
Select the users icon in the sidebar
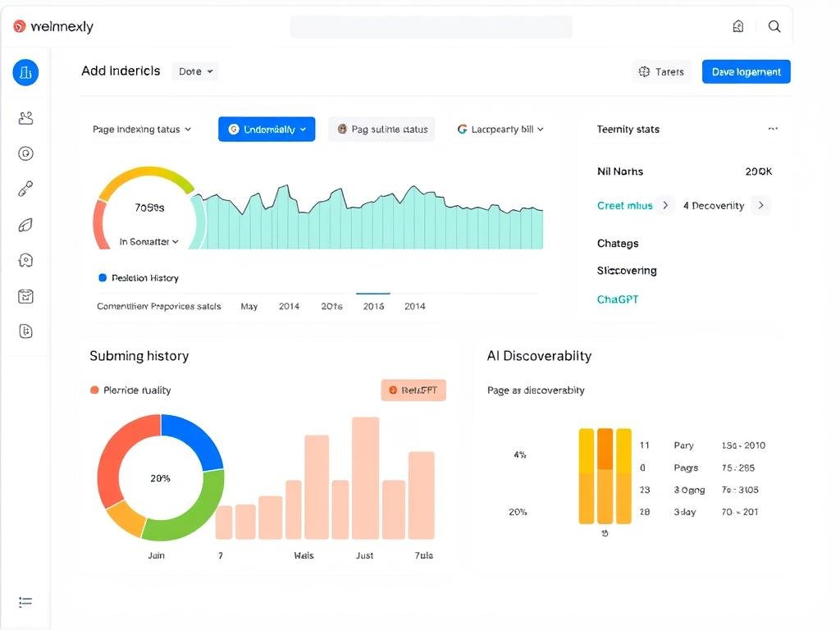coord(25,117)
